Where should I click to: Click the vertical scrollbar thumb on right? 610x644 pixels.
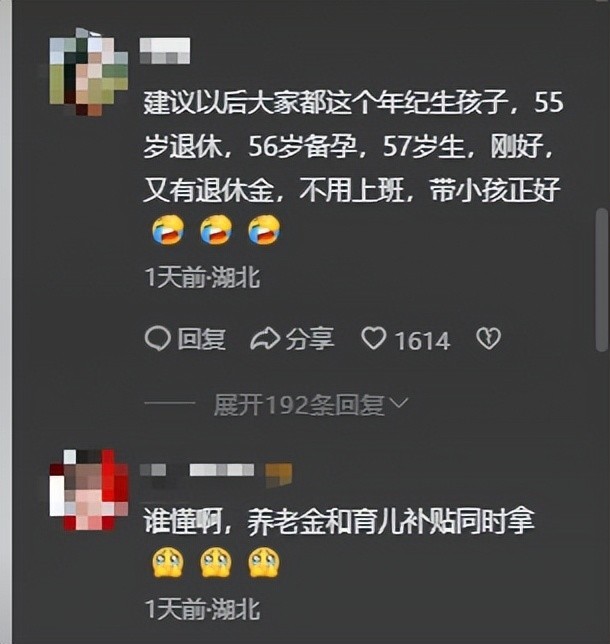(x=602, y=280)
